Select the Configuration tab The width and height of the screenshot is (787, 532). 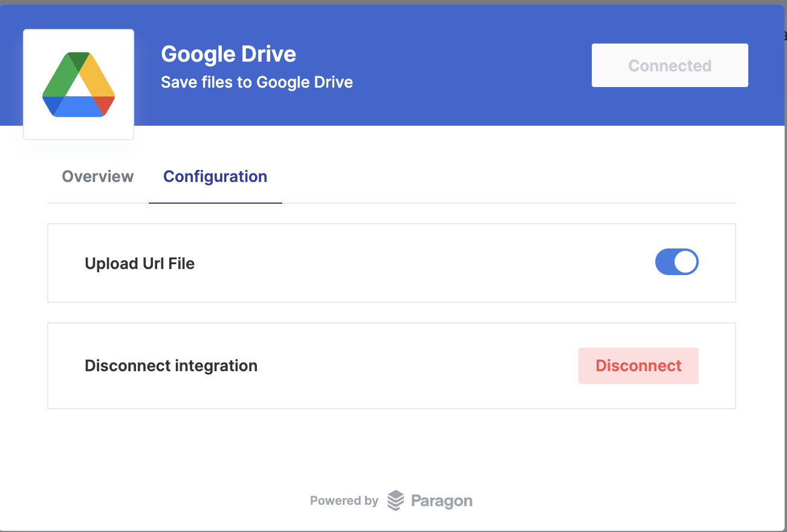[x=215, y=177]
